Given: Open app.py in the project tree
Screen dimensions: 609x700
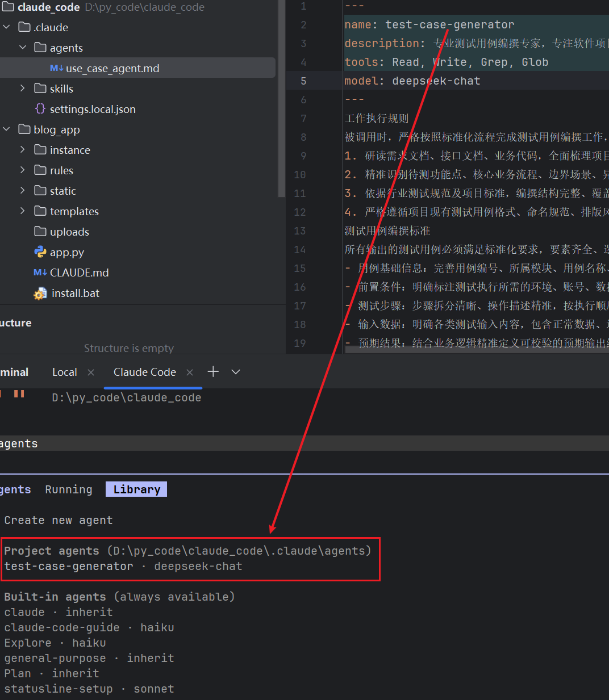Looking at the screenshot, I should pyautogui.click(x=67, y=252).
